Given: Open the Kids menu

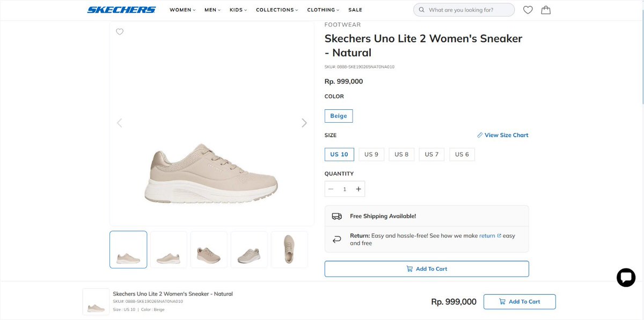Looking at the screenshot, I should (x=238, y=10).
